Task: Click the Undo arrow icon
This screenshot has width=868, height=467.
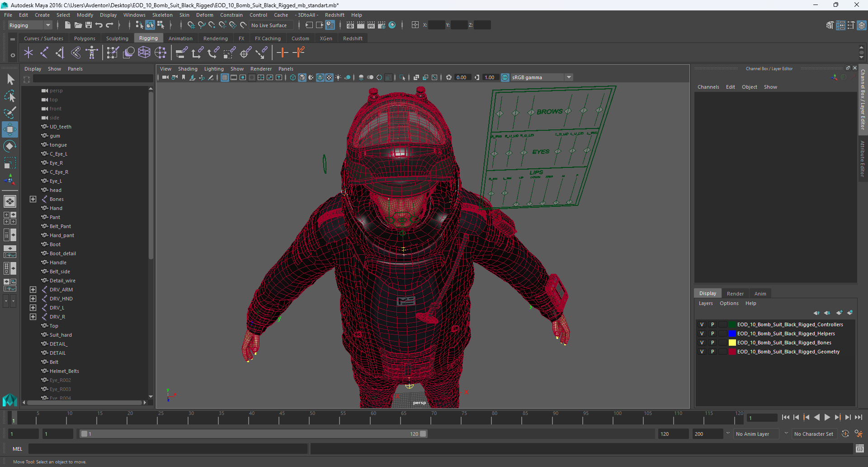Action: coord(99,25)
